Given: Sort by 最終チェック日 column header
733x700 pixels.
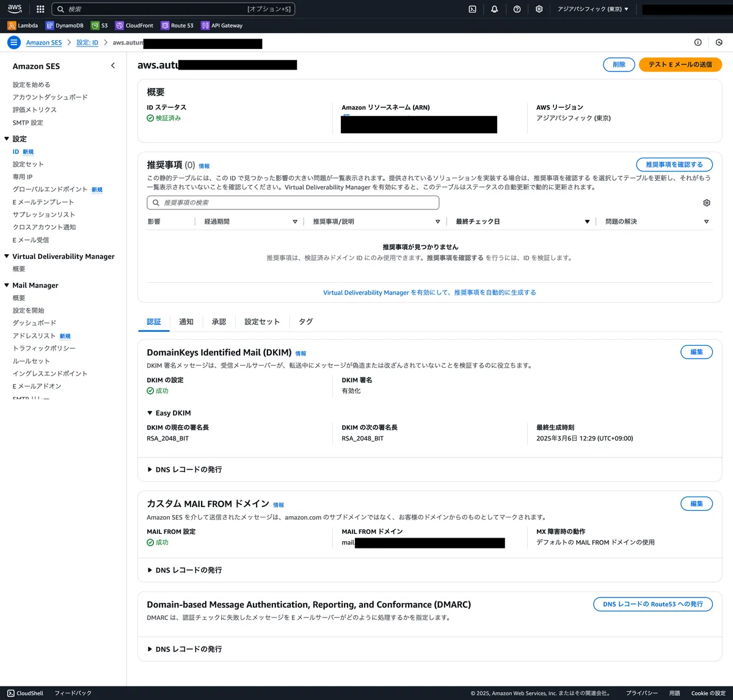Looking at the screenshot, I should point(522,222).
